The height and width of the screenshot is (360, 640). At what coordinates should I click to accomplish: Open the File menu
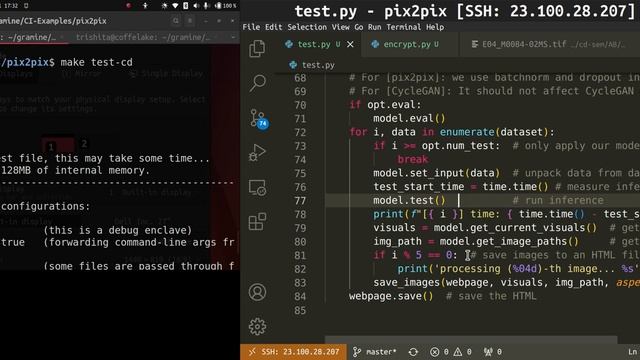point(251,27)
